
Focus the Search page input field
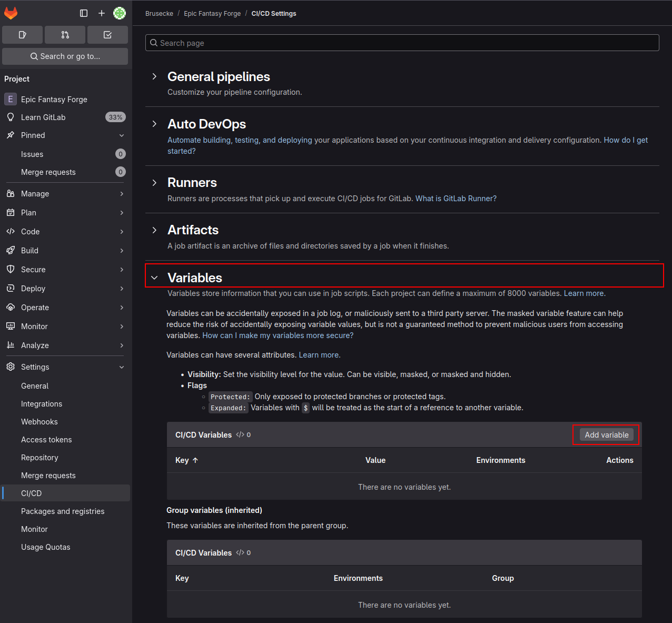402,43
